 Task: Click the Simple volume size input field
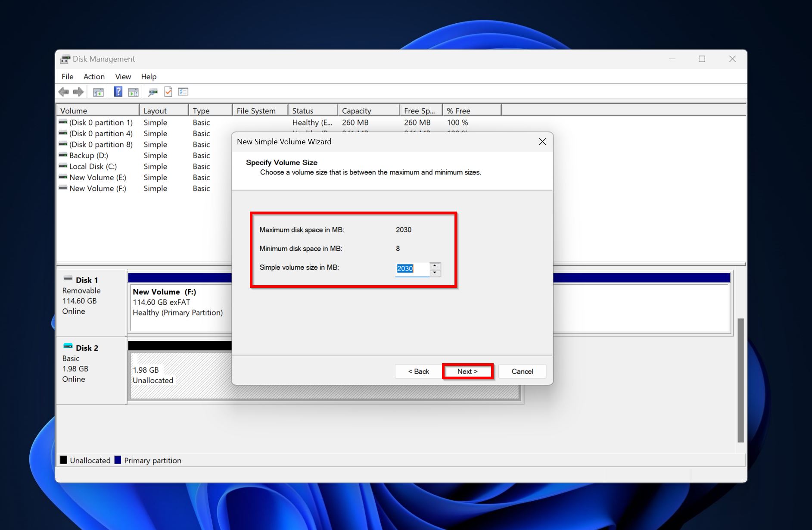pyautogui.click(x=412, y=269)
